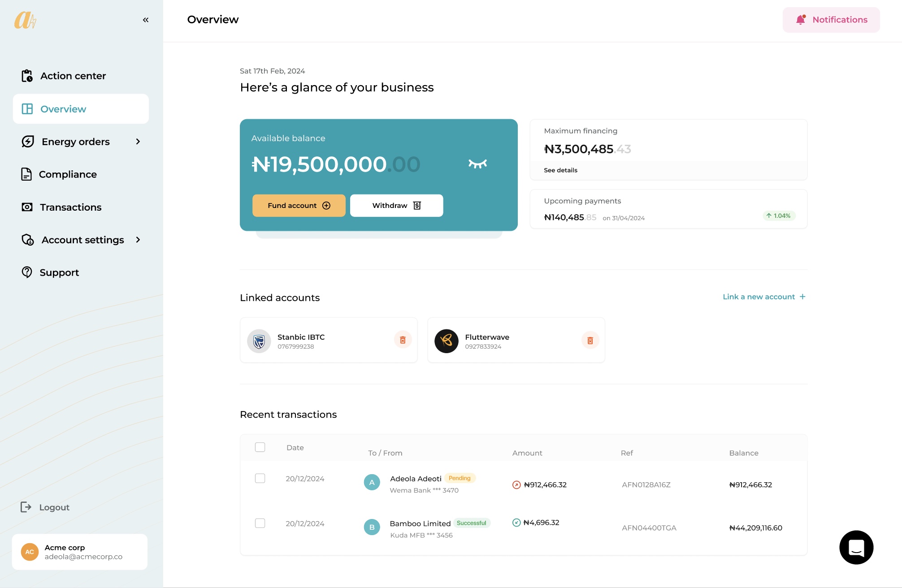The image size is (902, 588).
Task: Hide the available balance with eye icon
Action: [x=477, y=164]
